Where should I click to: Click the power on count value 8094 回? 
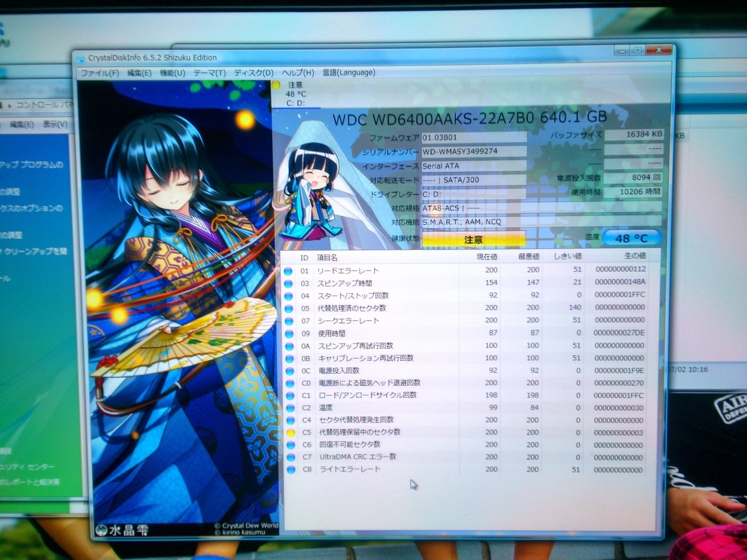(x=634, y=178)
